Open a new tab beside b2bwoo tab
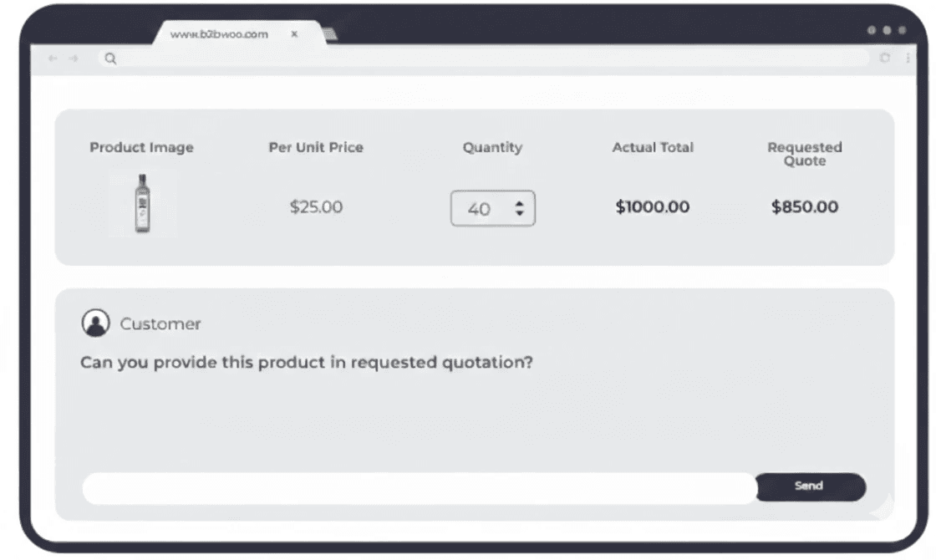The height and width of the screenshot is (560, 936). 330,34
